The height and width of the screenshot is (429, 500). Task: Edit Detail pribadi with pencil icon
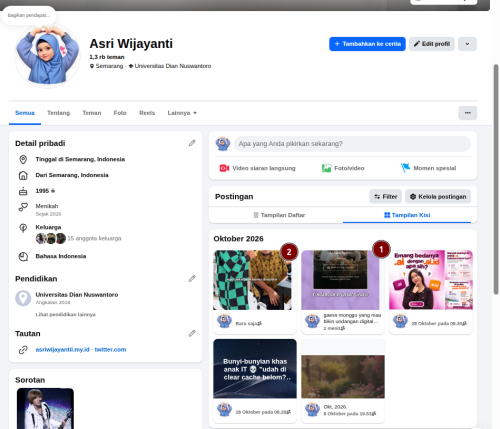pyautogui.click(x=192, y=143)
